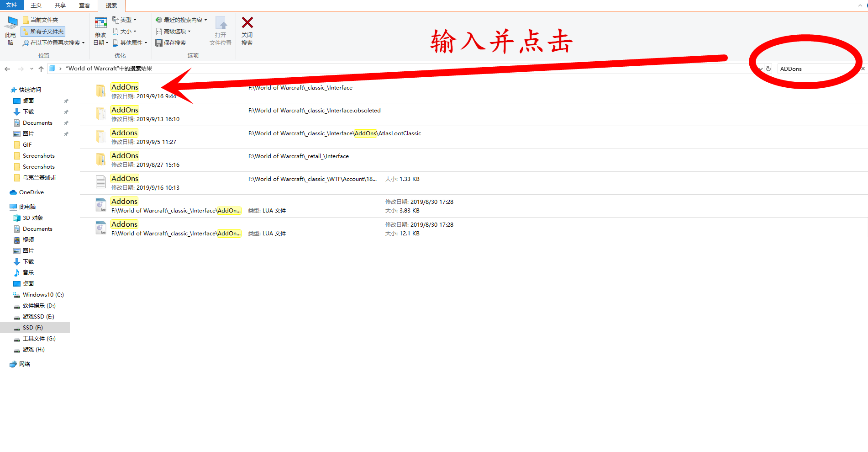Unpin Documents using its pin icon
Image resolution: width=868 pixels, height=452 pixels.
point(66,123)
